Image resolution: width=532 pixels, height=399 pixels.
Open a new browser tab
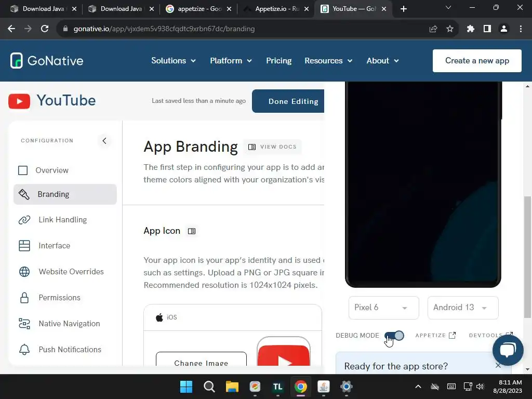tap(403, 9)
